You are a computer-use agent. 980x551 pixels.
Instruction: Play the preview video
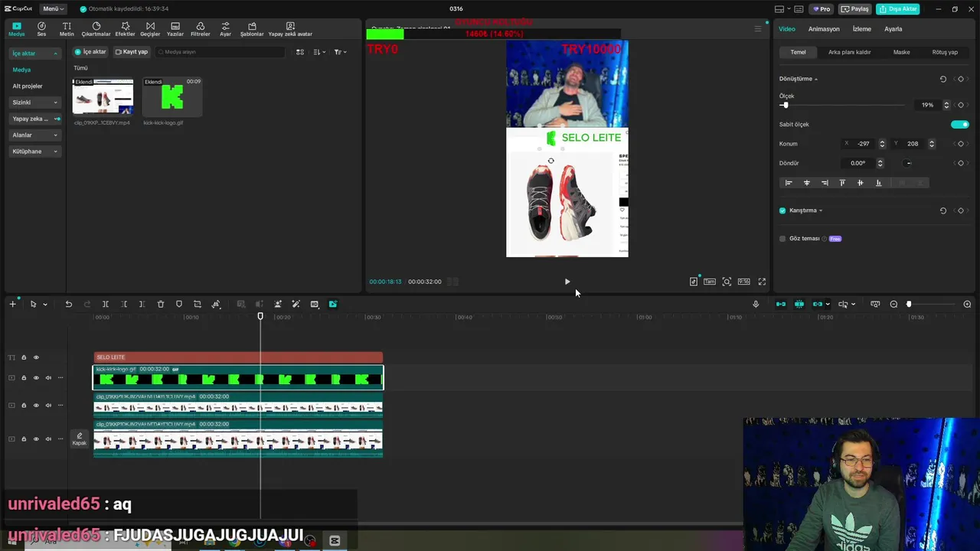pos(567,282)
